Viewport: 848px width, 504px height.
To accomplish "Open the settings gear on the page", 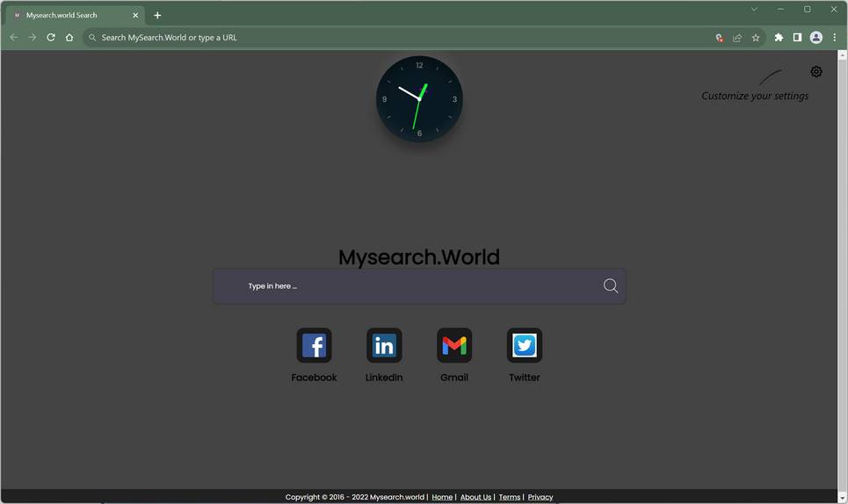I will (816, 71).
